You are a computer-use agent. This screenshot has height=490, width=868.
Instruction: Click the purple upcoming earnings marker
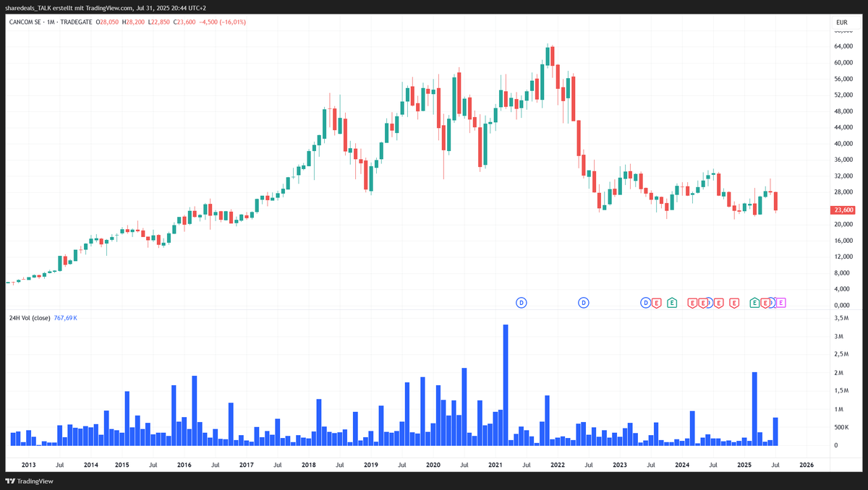pyautogui.click(x=780, y=303)
